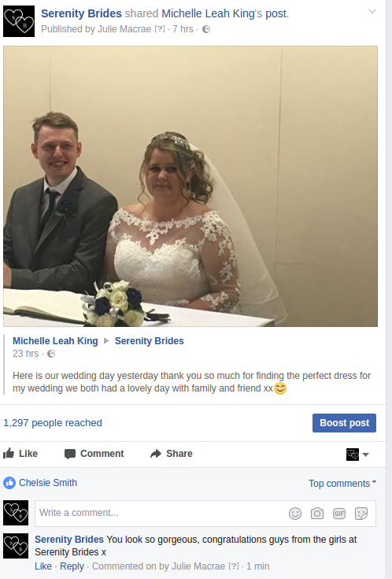Open Michelle Leah King's profile link
392x579 pixels.
[x=55, y=341]
